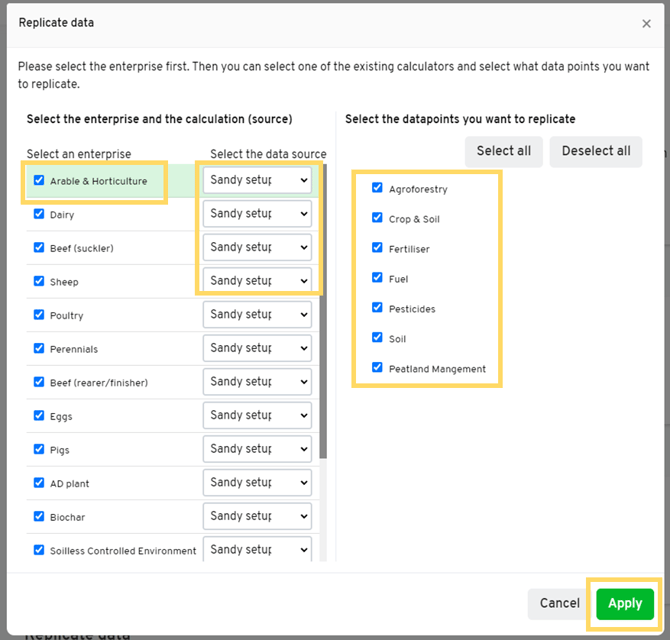
Task: Expand the Beef (suckler) data source dropdown
Action: pyautogui.click(x=257, y=247)
